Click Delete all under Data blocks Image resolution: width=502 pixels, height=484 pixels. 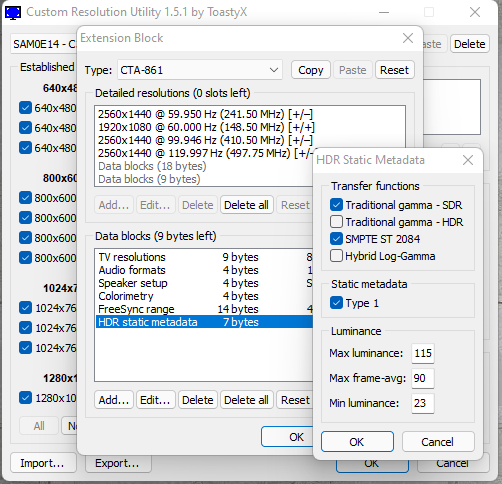pos(247,400)
